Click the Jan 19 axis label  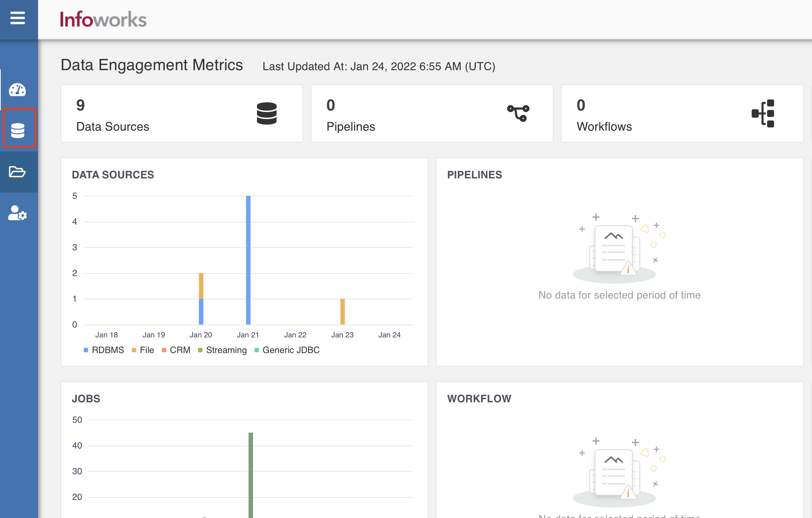(154, 335)
